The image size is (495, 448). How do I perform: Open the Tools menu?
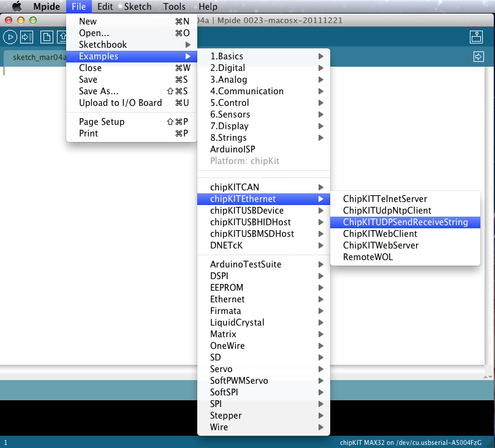pyautogui.click(x=174, y=6)
